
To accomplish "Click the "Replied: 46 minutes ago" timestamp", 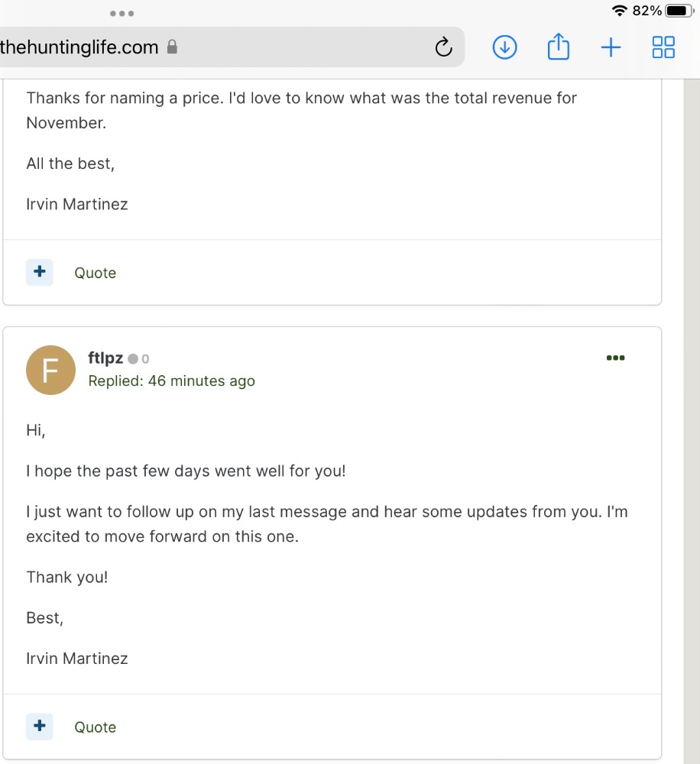I will [x=171, y=380].
